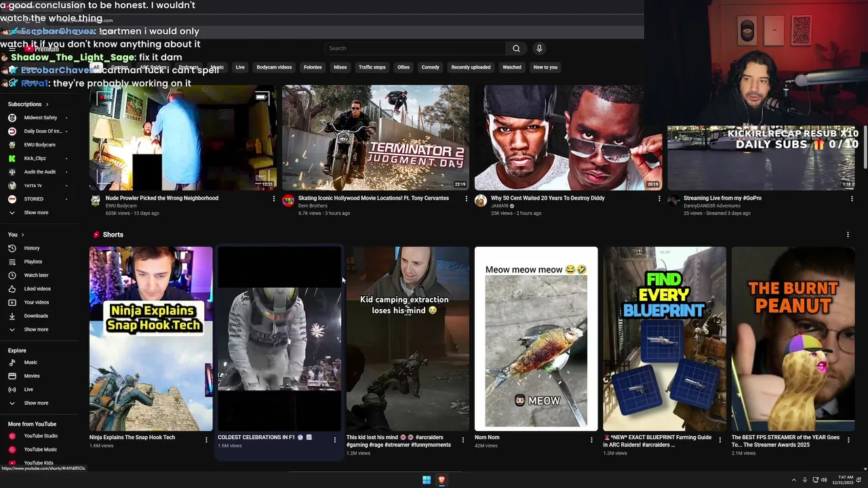Open the Music note icon under Explore

coord(12,363)
